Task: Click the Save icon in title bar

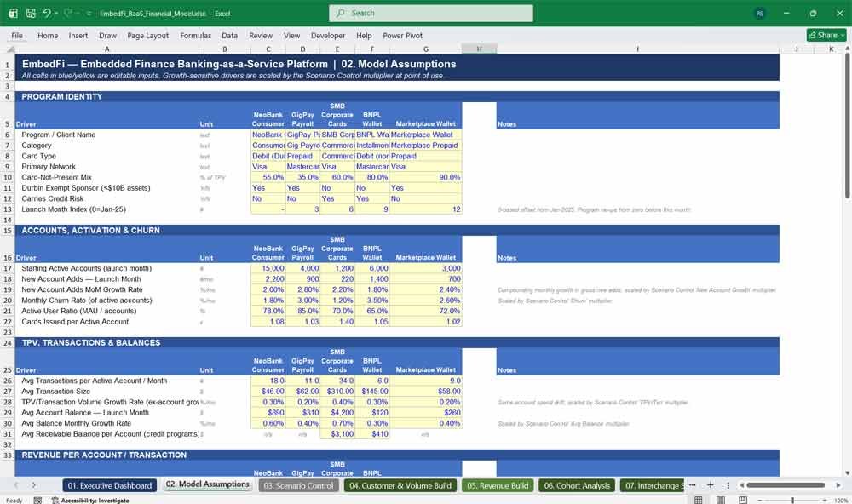Action: 31,13
